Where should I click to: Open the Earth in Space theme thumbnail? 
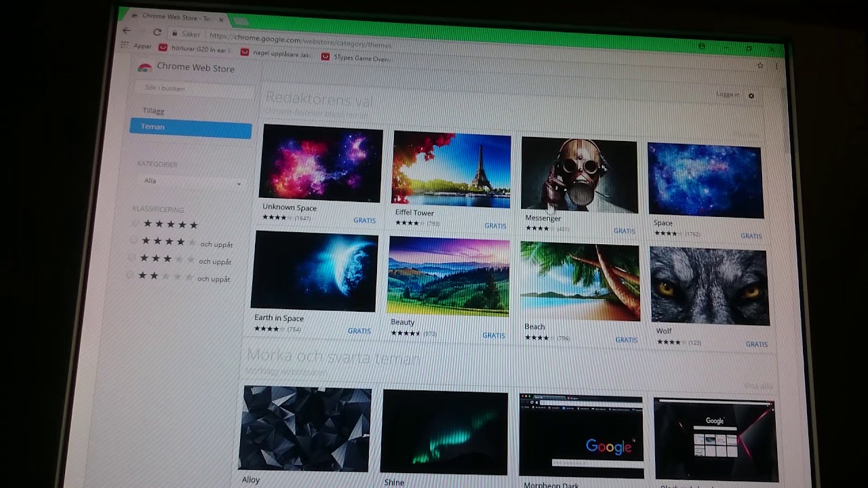tap(315, 271)
